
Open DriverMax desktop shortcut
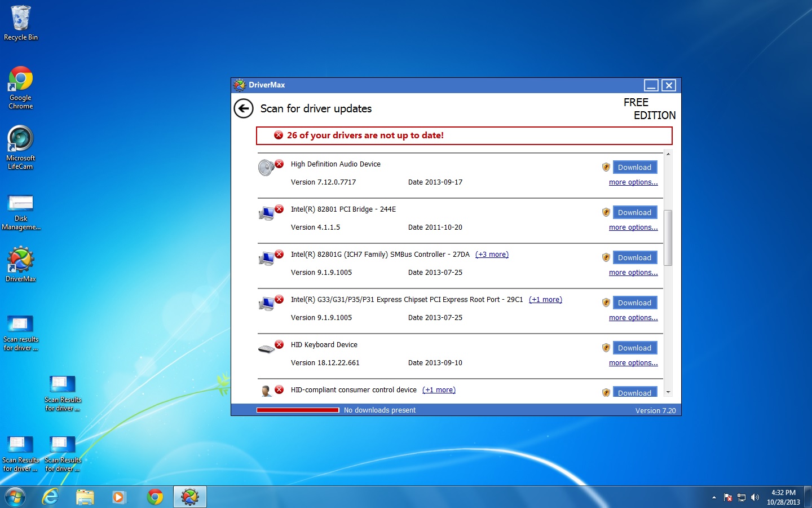click(x=21, y=264)
